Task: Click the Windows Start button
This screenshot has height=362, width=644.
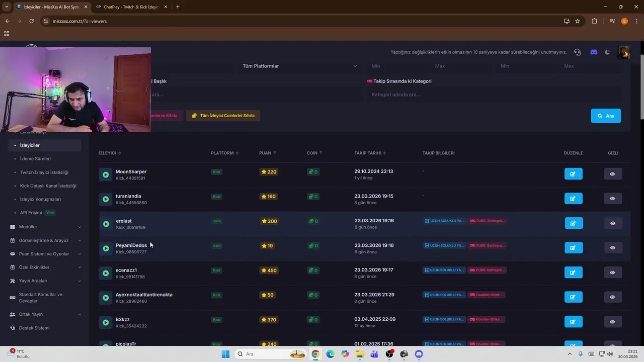Action: pyautogui.click(x=225, y=354)
